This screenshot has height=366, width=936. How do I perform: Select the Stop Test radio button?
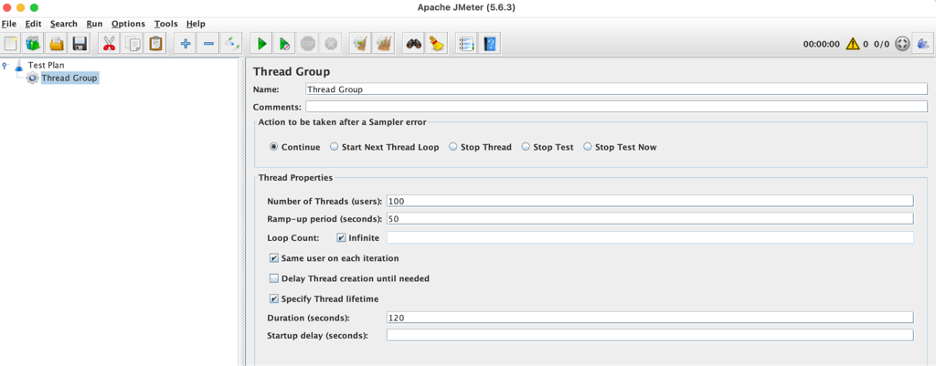click(x=525, y=147)
